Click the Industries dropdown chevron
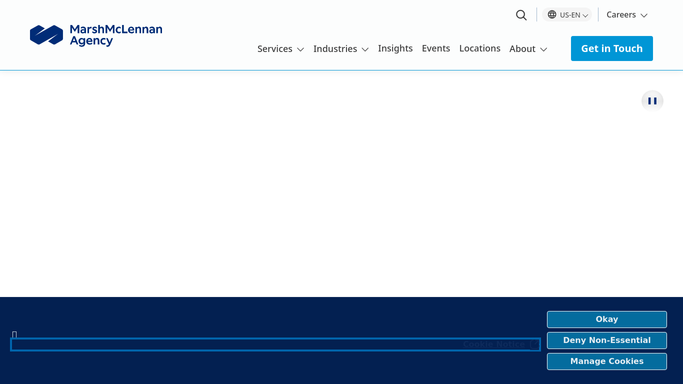The image size is (683, 384). pyautogui.click(x=365, y=49)
